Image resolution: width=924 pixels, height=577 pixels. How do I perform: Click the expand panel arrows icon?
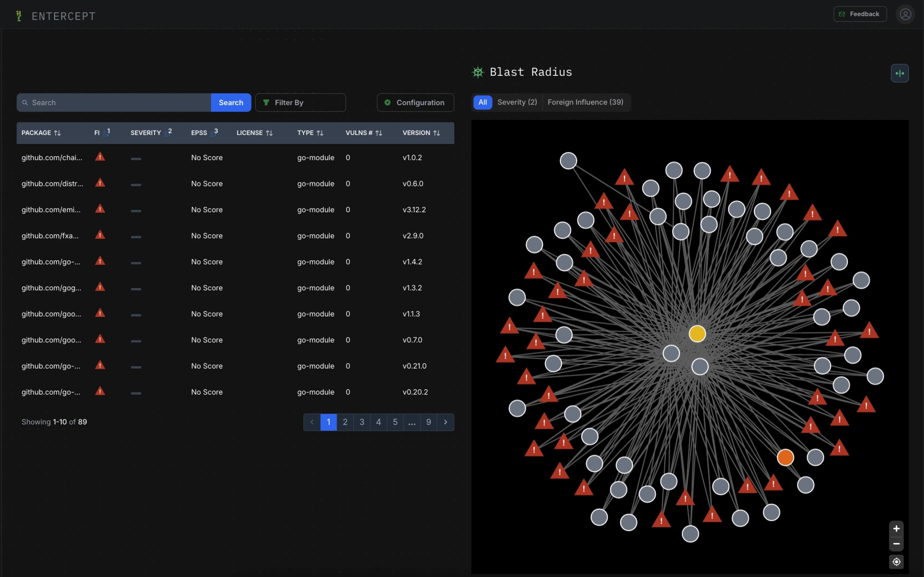pos(900,73)
